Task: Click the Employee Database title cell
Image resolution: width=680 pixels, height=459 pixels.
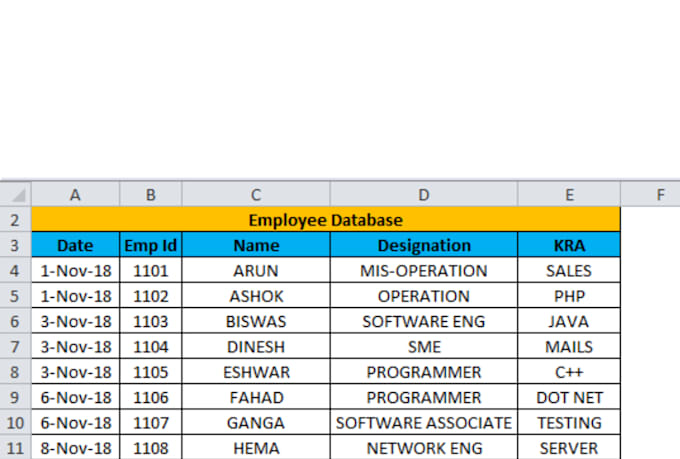Action: (326, 220)
